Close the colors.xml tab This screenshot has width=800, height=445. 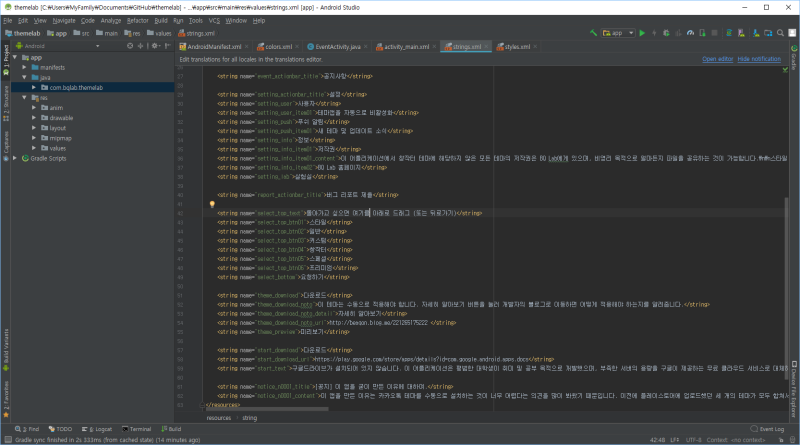pyautogui.click(x=297, y=46)
